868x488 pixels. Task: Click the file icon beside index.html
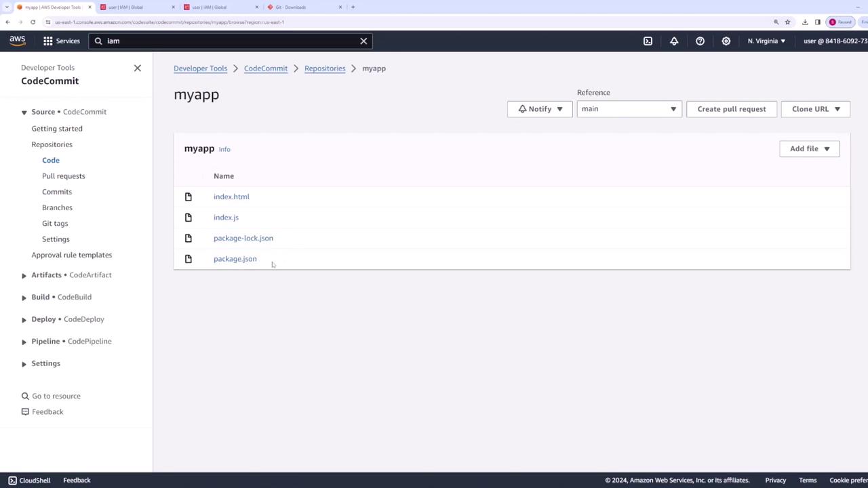189,197
